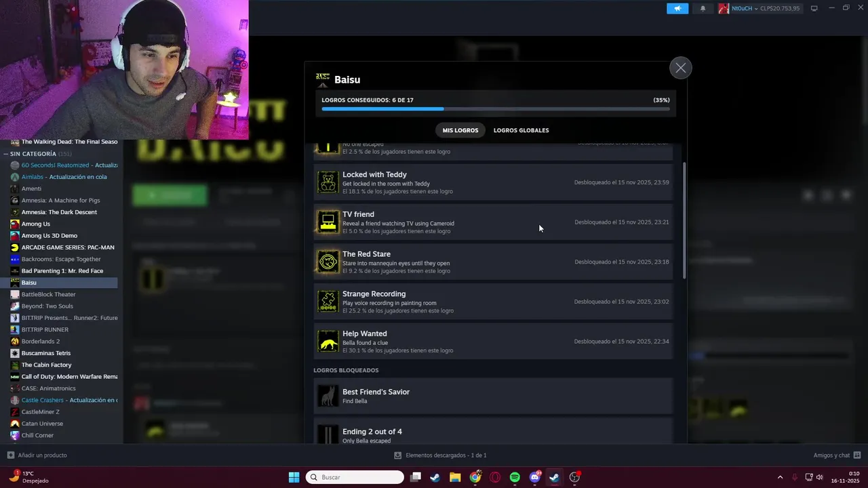Show hidden system tray icons
Image resolution: width=868 pixels, height=488 pixels.
pyautogui.click(x=780, y=477)
